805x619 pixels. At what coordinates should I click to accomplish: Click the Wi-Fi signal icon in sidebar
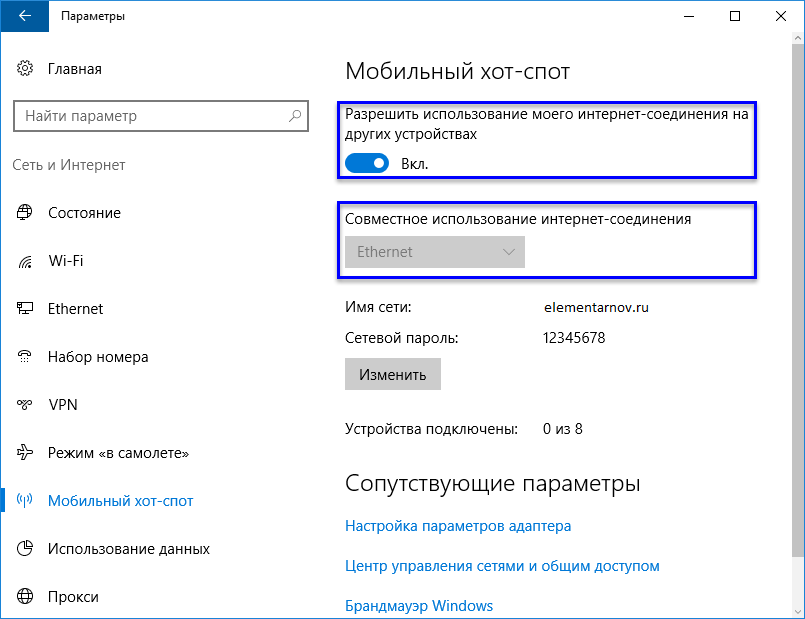point(25,261)
